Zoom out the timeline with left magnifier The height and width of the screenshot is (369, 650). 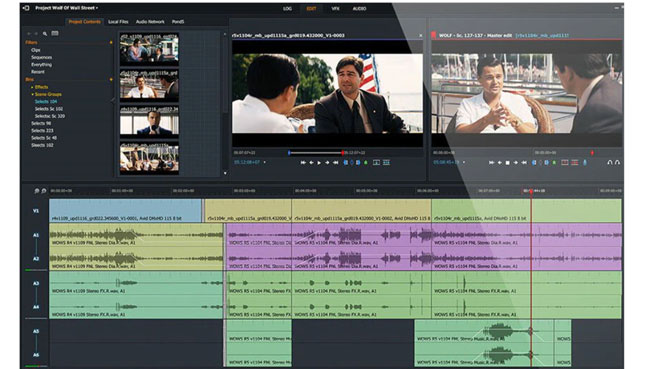(36, 191)
